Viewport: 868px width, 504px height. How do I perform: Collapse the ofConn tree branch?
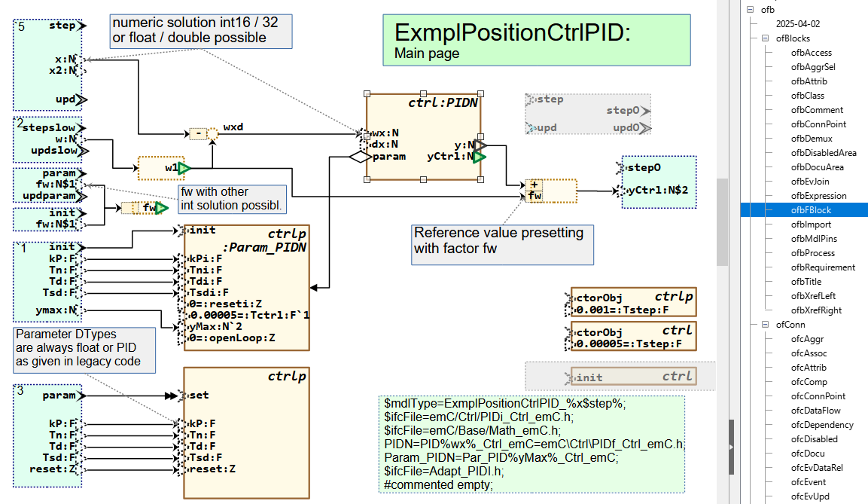point(764,325)
